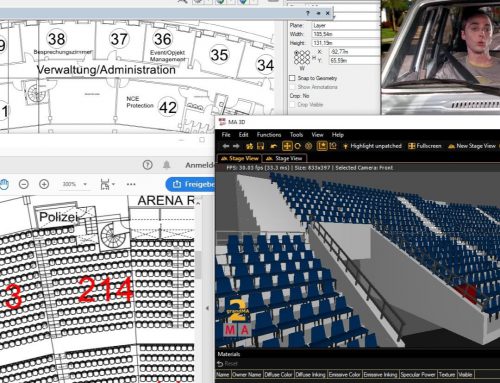Click the Height field 131,19m
This screenshot has height=383, width=500.
point(346,43)
